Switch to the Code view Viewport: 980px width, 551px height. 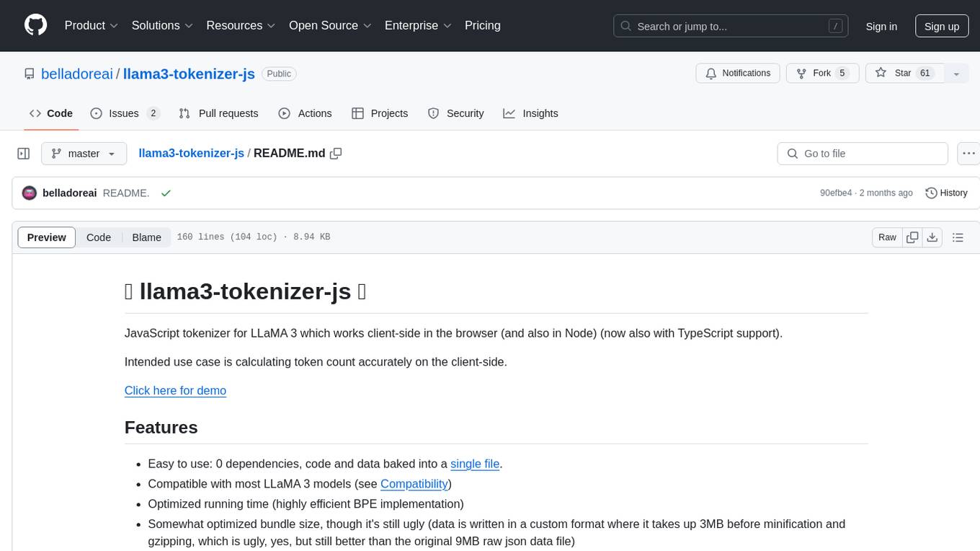pyautogui.click(x=99, y=237)
